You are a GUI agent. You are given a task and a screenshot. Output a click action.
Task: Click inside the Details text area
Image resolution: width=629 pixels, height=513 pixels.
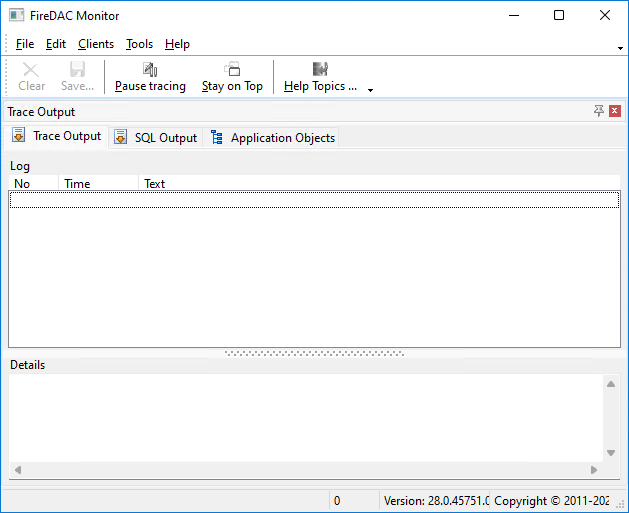pyautogui.click(x=306, y=418)
